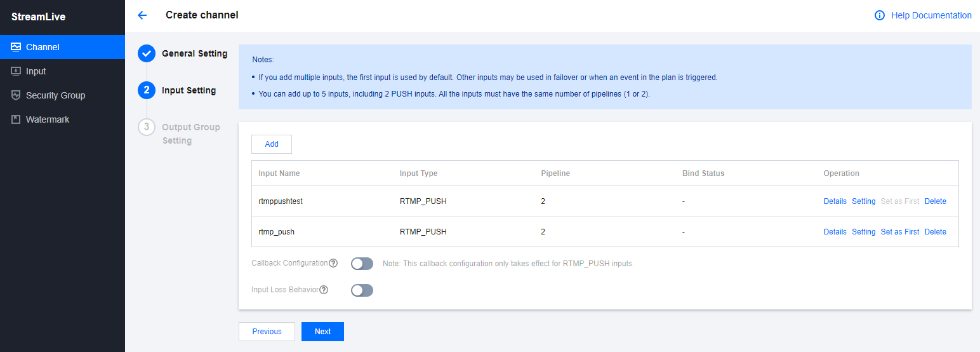Viewport: 980px width, 352px height.
Task: Click the Next button
Action: [x=322, y=332]
